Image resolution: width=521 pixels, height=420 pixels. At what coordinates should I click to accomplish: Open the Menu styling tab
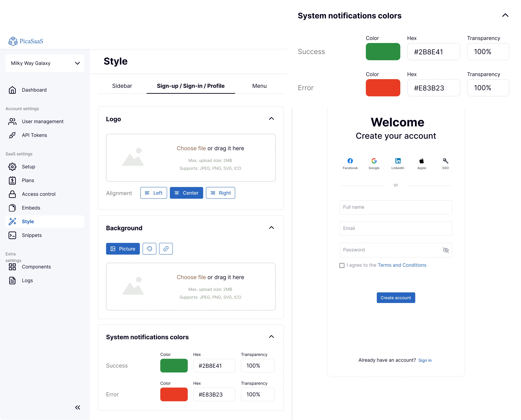click(x=259, y=86)
